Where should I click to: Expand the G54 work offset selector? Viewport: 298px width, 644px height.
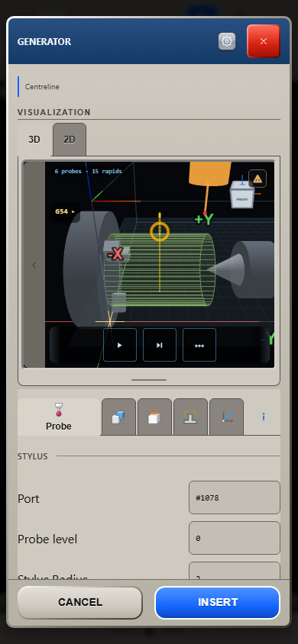(x=66, y=211)
